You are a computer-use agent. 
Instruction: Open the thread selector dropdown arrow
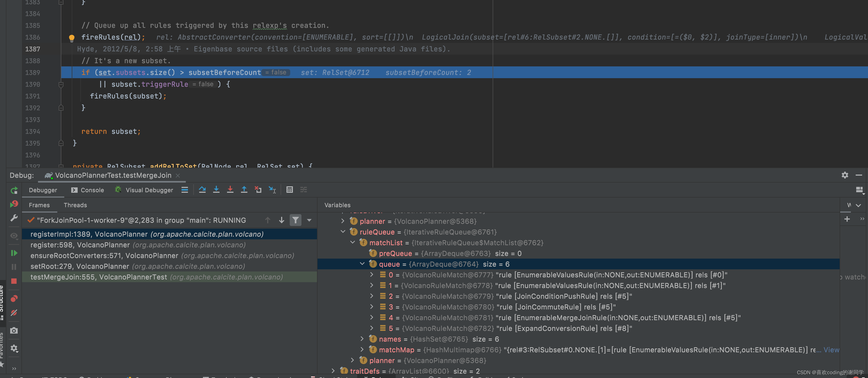(x=309, y=220)
